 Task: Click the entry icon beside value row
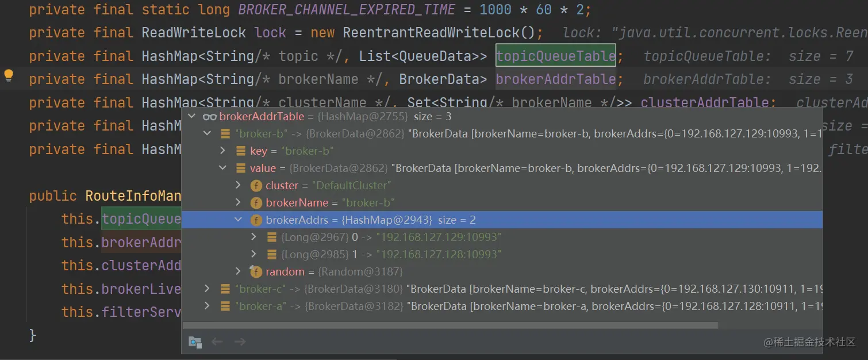pyautogui.click(x=241, y=168)
